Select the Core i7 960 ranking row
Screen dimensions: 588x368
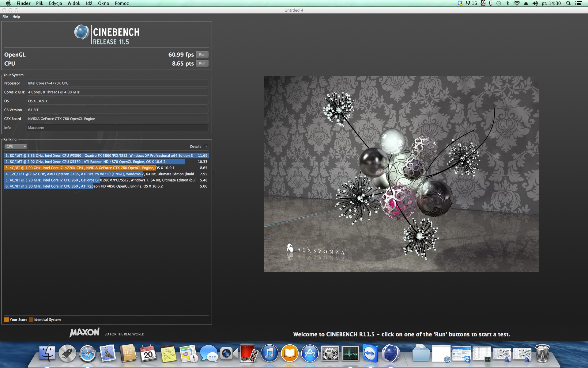pyautogui.click(x=107, y=180)
